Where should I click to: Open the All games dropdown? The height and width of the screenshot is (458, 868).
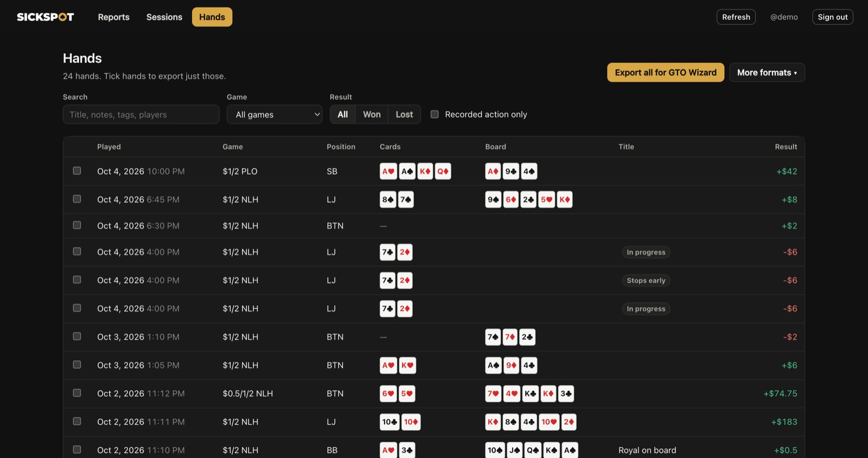(275, 114)
